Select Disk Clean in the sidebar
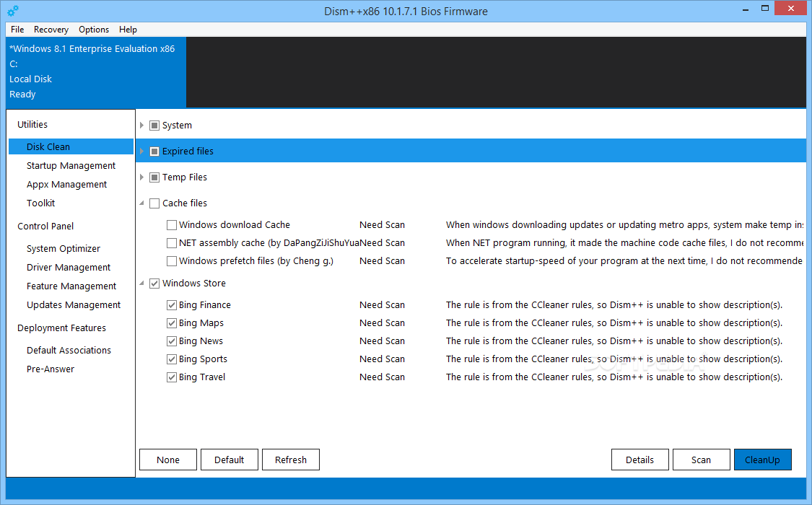 click(71, 146)
